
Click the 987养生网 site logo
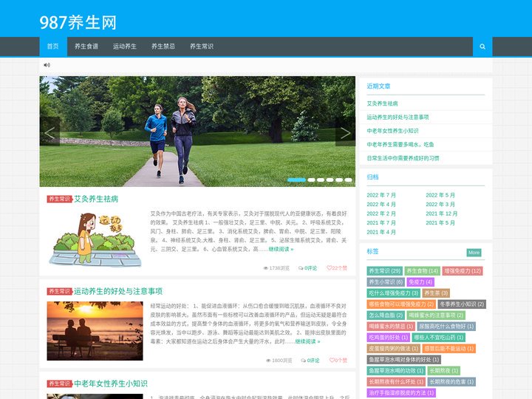click(x=78, y=22)
